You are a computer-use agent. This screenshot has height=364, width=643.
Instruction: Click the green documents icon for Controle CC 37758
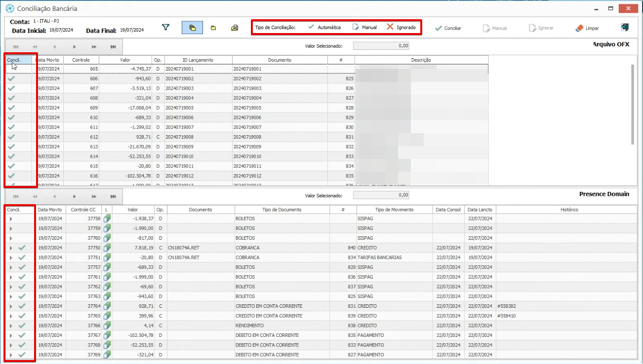point(107,218)
